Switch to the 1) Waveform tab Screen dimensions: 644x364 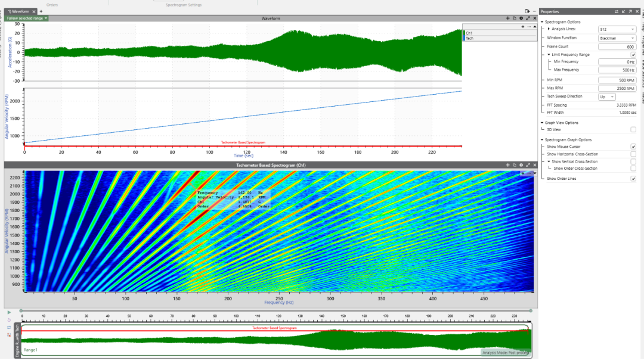click(19, 11)
